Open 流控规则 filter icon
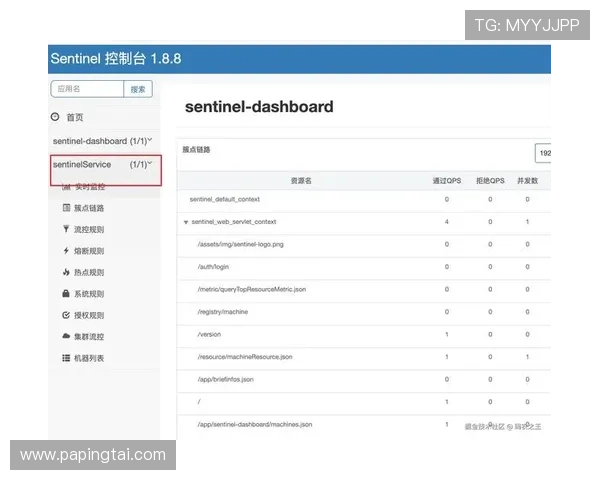The width and height of the screenshot is (600, 480). 66,229
